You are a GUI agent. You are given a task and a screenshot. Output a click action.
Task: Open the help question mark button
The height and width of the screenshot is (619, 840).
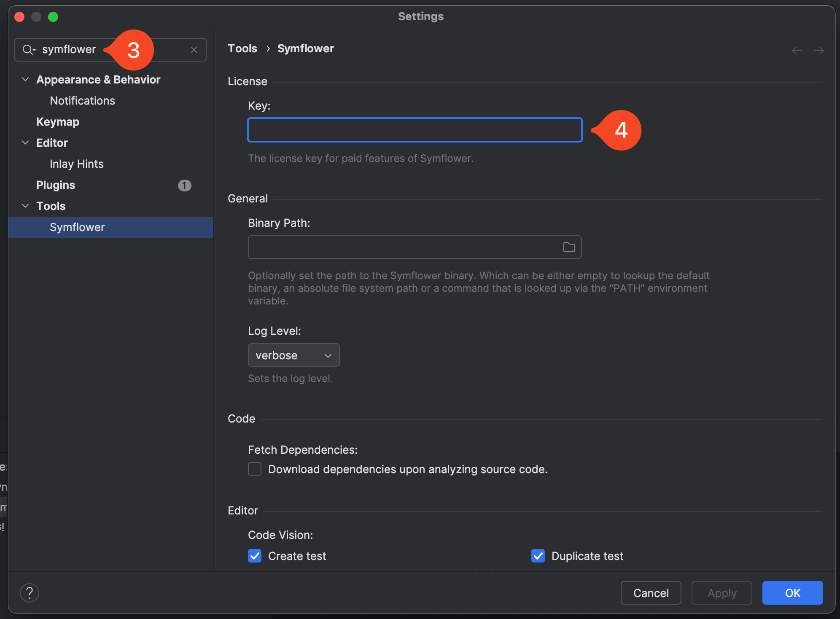pyautogui.click(x=30, y=593)
